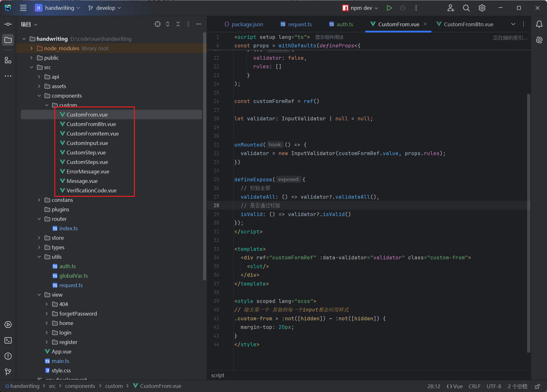
Task: Open the notifications bell panel
Action: (x=539, y=24)
